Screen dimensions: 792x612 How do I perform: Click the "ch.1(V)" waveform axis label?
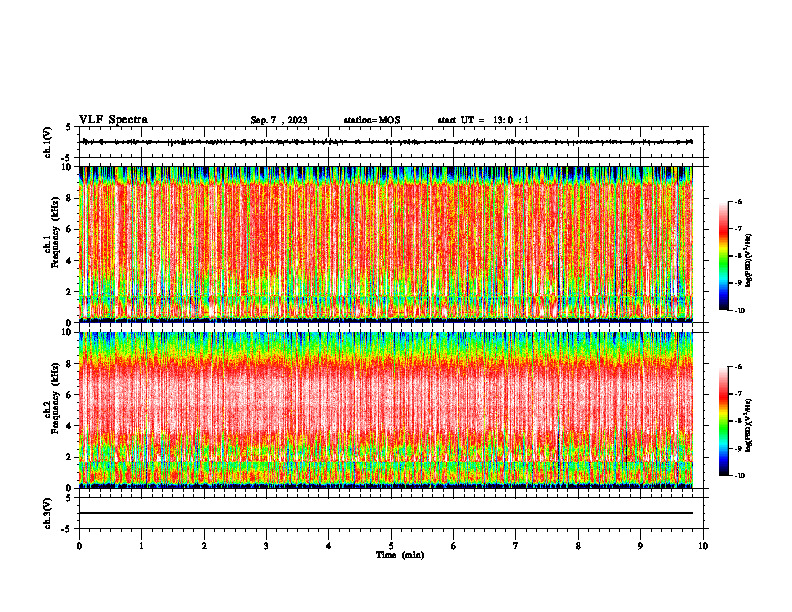click(x=48, y=142)
